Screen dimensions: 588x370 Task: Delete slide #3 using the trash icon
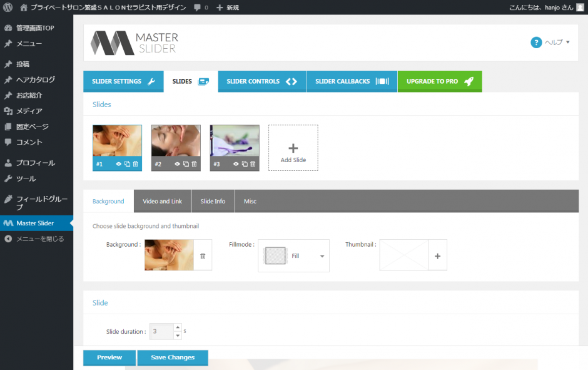point(253,164)
